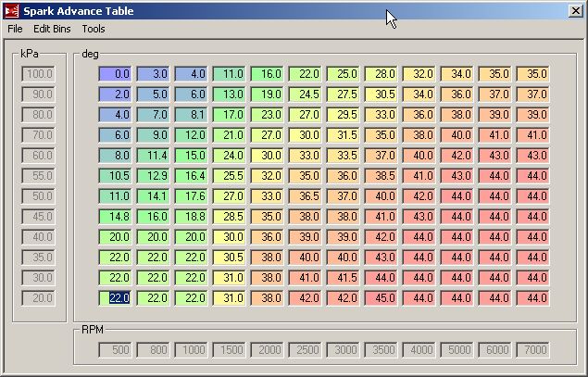Click the 8.1 degree cell
The image size is (588, 377).
(x=192, y=114)
